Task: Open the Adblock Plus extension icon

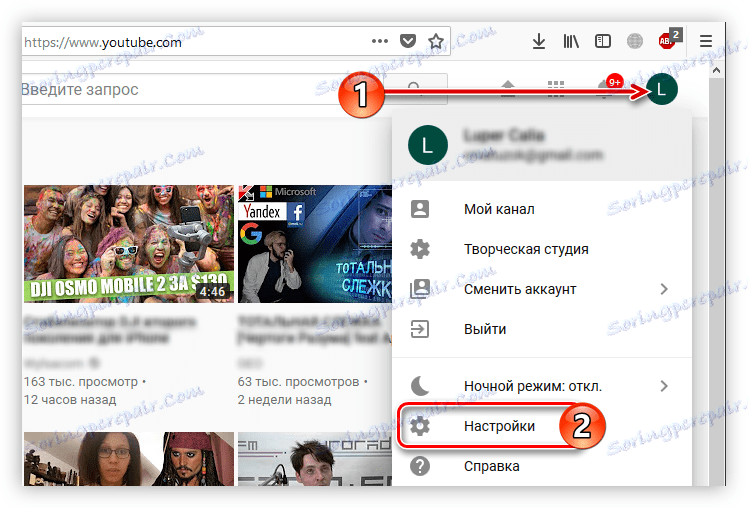Action: click(x=669, y=40)
